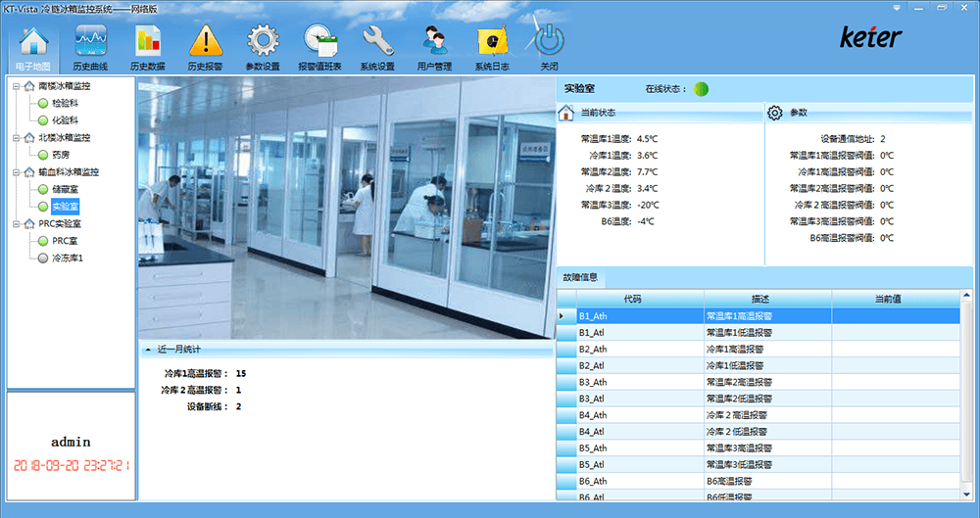Open 历史曲线 chart tool
The height and width of the screenshot is (518, 980).
tap(90, 48)
